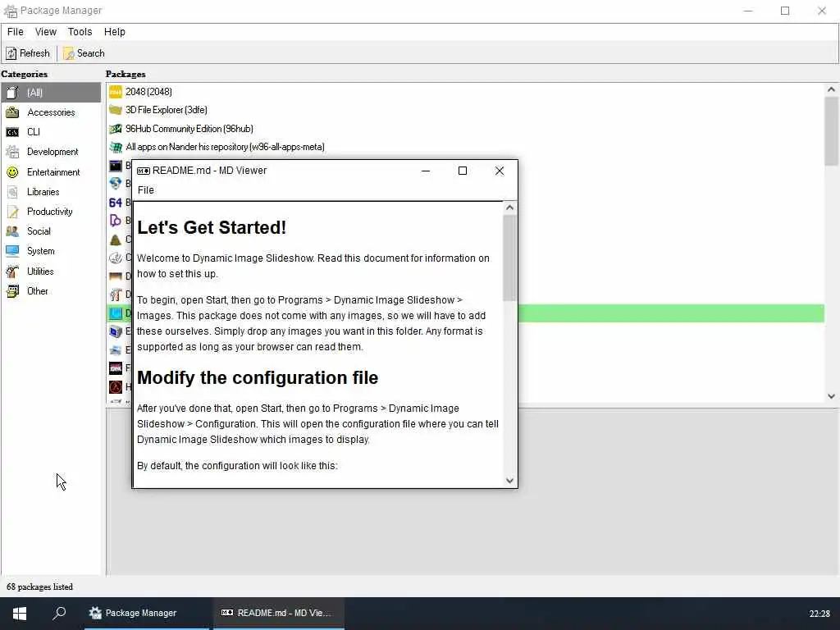
Task: Click the Libraries icon
Action: [12, 192]
